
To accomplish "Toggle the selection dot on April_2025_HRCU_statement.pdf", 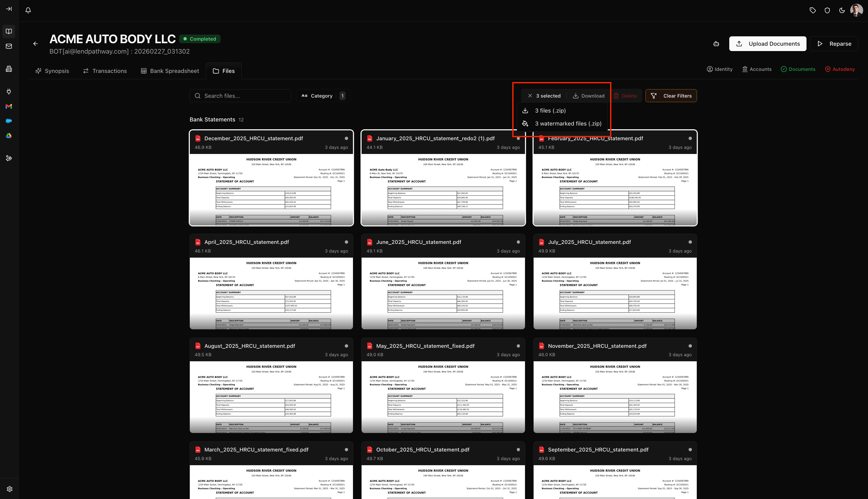I will 346,242.
